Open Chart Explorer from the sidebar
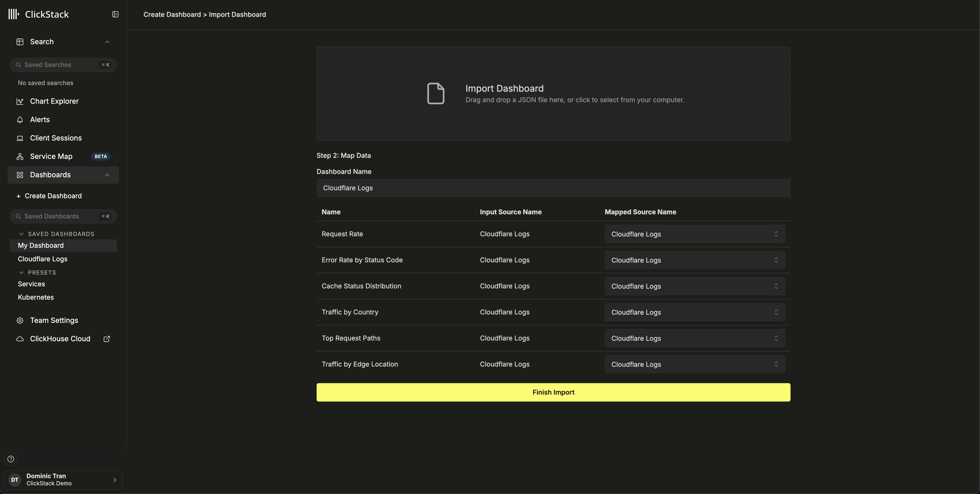This screenshot has width=980, height=494. pyautogui.click(x=54, y=101)
